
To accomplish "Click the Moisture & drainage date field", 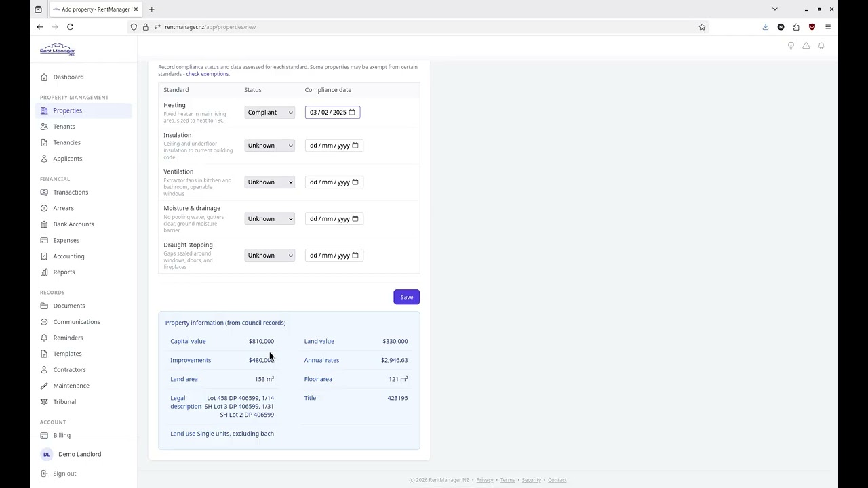I will coord(334,219).
